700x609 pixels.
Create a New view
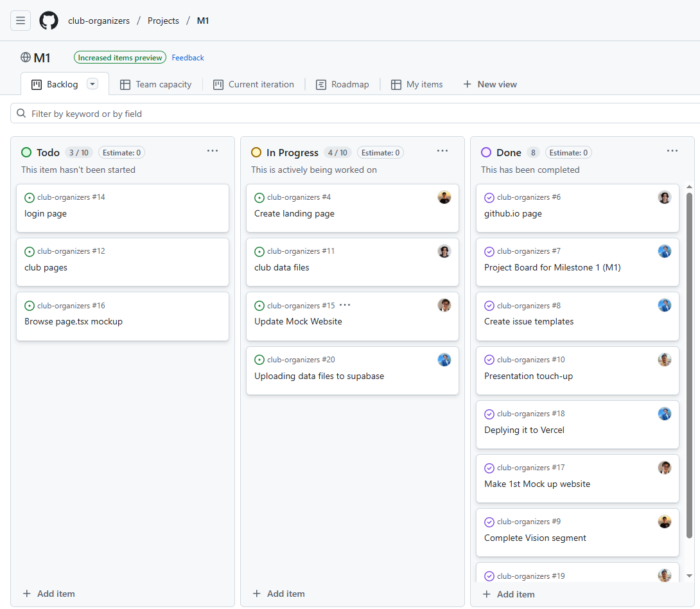click(x=490, y=84)
